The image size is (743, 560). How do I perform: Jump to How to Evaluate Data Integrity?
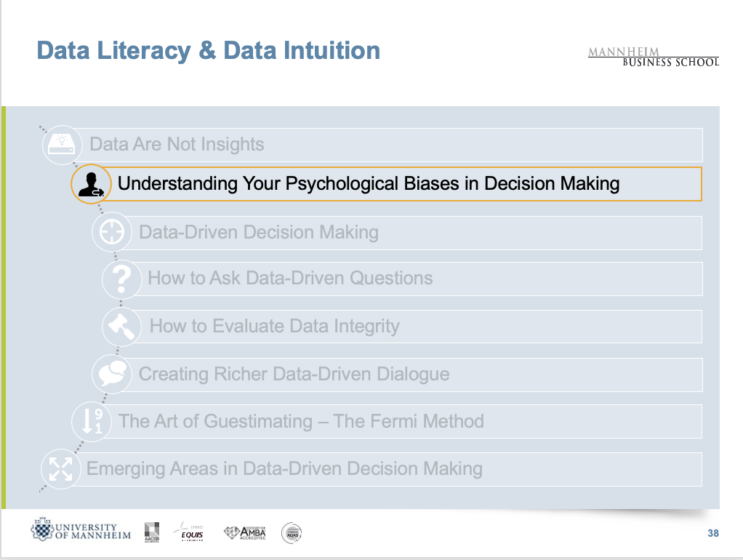tap(274, 326)
